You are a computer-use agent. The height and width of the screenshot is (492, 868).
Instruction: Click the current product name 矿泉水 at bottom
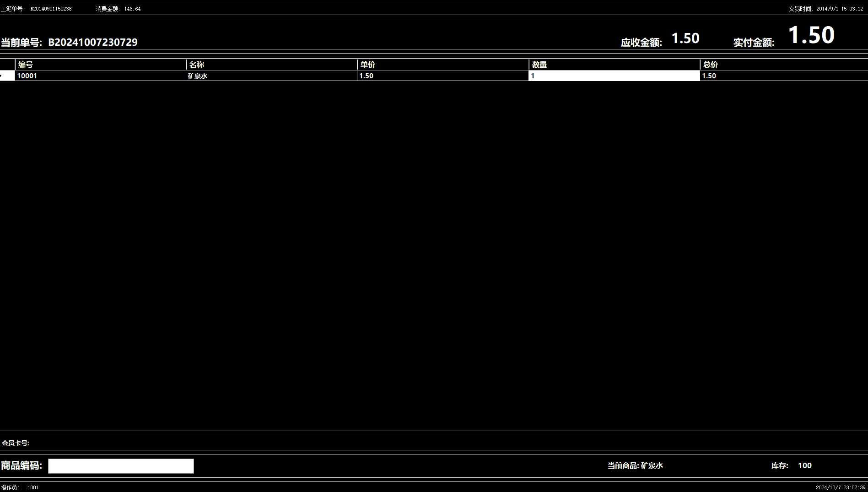click(x=652, y=465)
